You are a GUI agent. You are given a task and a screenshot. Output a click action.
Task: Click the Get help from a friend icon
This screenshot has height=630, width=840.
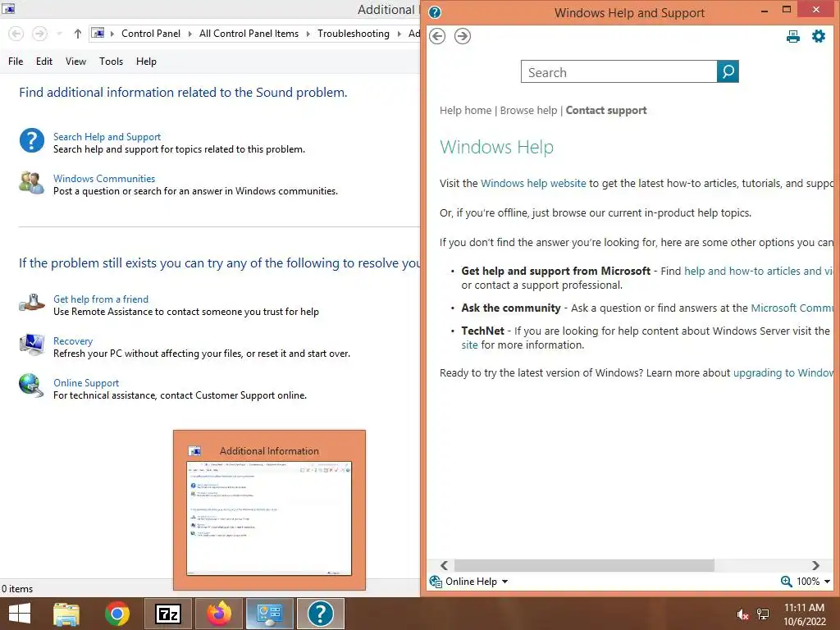tap(32, 303)
